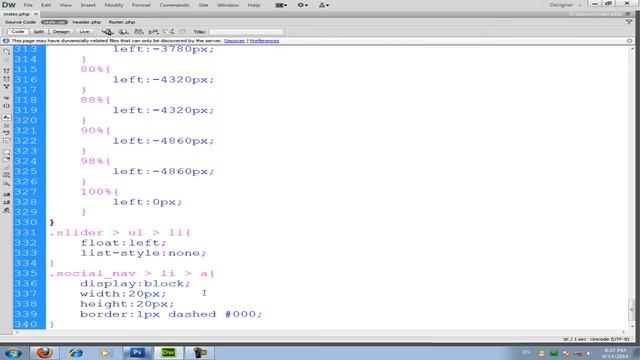
Task: Open the Edit menu
Action: click(x=46, y=5)
